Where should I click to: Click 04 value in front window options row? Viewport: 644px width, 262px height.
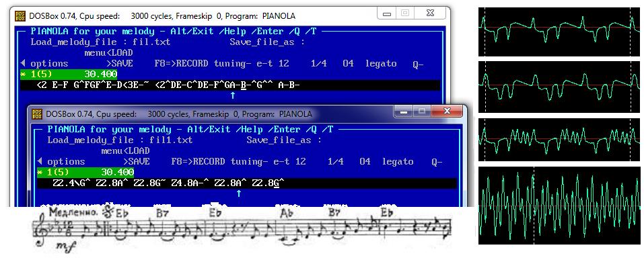365,161
